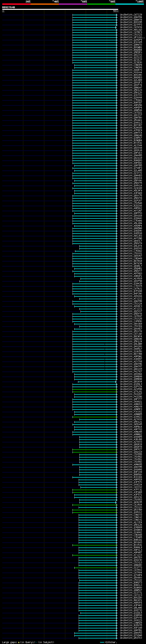
Task: Select the label UniRef100_B9FX09
Action: pos(131,472)
